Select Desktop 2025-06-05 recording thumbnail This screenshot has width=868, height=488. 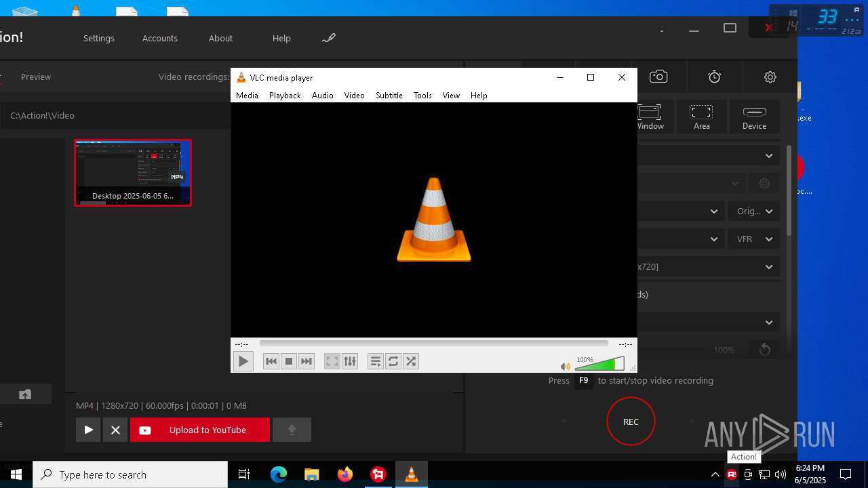point(133,173)
